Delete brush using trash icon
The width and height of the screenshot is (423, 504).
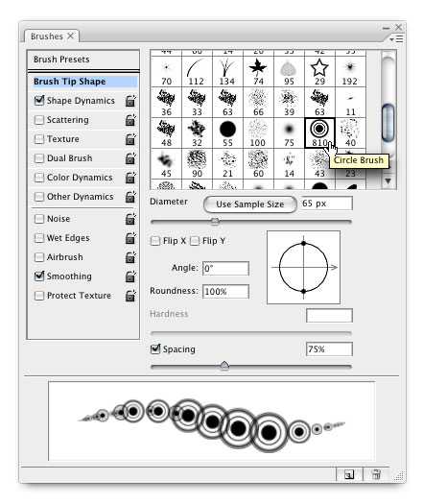click(376, 474)
